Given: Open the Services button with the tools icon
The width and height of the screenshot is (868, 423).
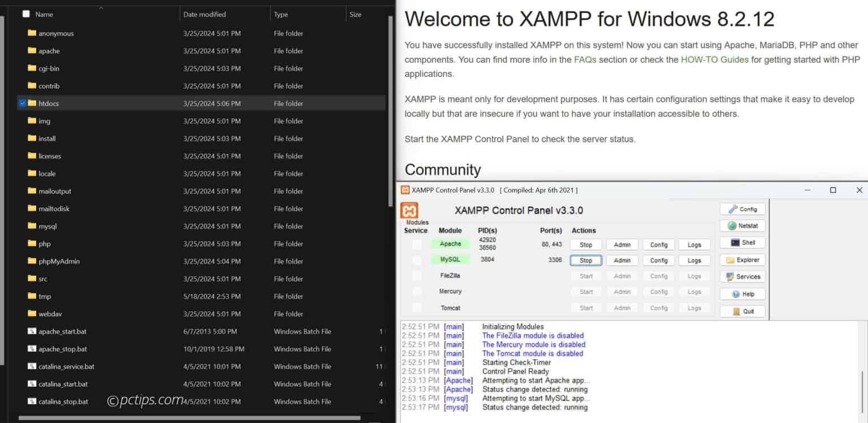Looking at the screenshot, I should (x=742, y=277).
